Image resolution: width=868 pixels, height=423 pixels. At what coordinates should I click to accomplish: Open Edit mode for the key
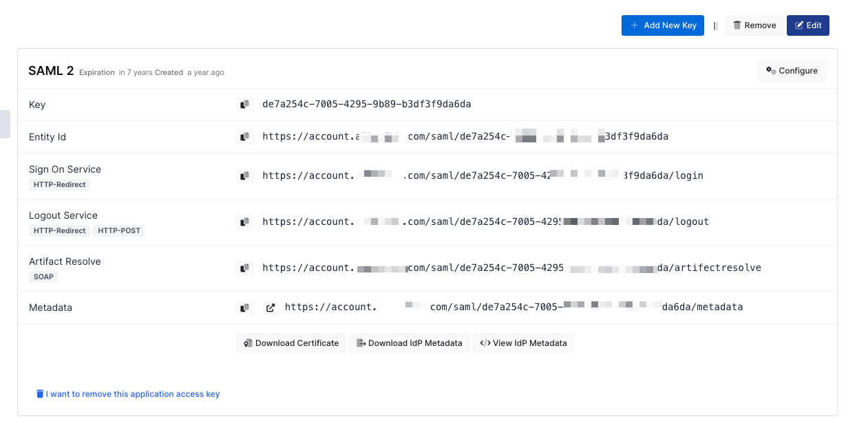(x=807, y=25)
